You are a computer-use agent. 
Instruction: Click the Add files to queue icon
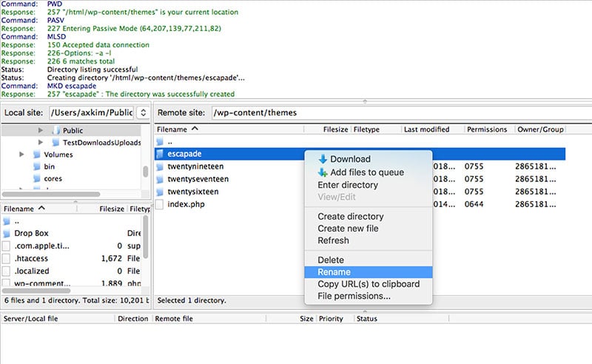(x=323, y=172)
